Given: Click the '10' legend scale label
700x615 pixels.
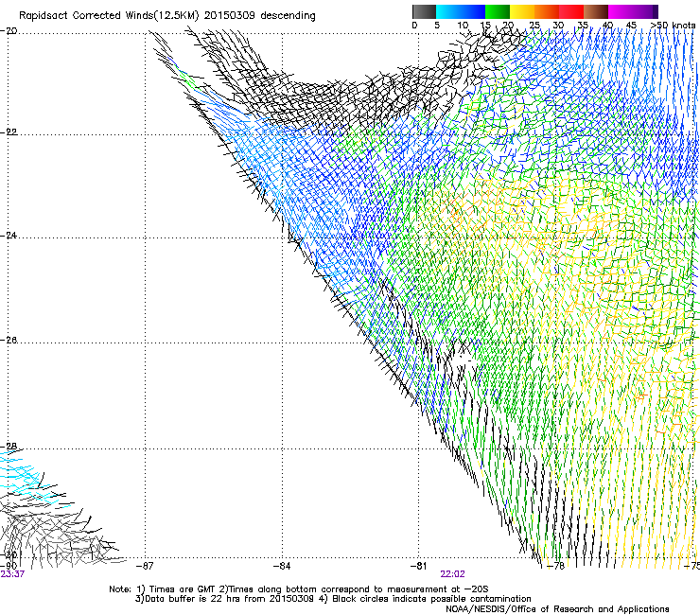Looking at the screenshot, I should [463, 25].
